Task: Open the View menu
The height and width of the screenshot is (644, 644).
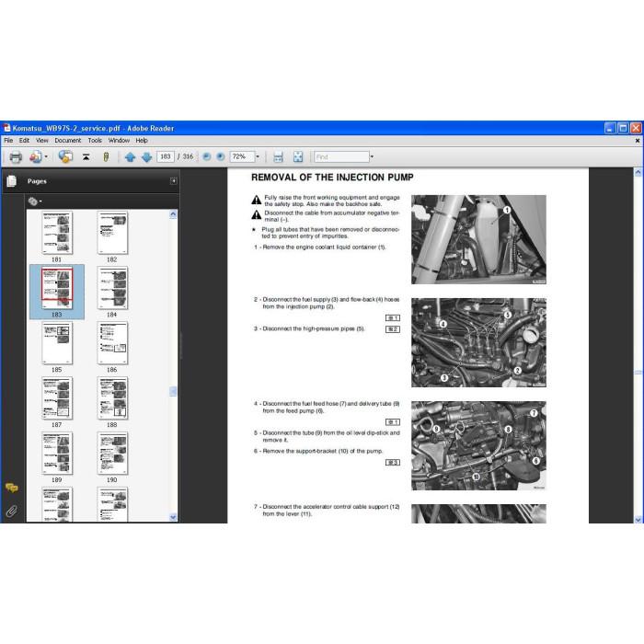Action: click(x=42, y=141)
